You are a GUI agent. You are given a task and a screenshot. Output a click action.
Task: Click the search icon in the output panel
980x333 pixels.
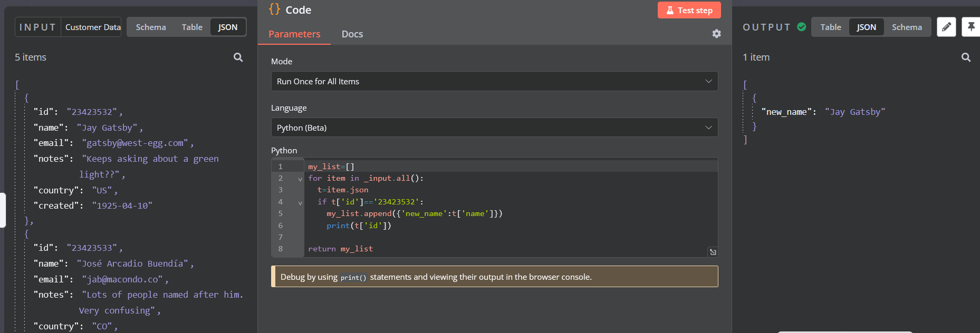pos(966,57)
